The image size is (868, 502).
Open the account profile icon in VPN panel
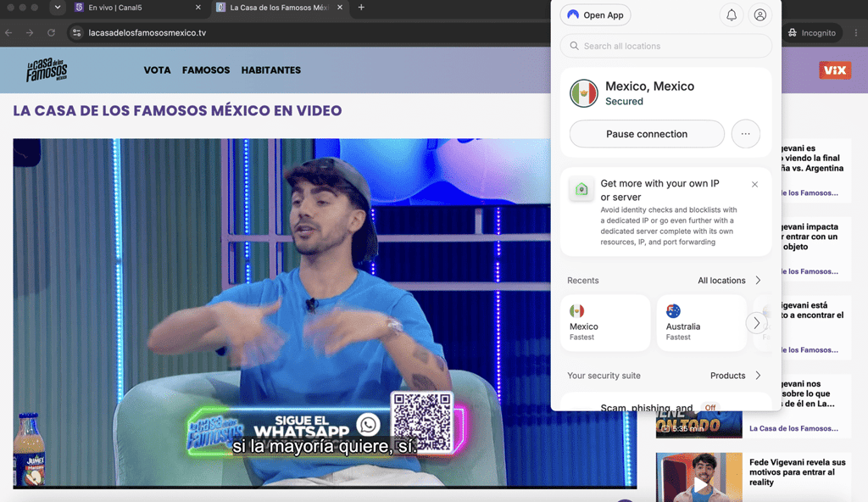[x=760, y=15]
